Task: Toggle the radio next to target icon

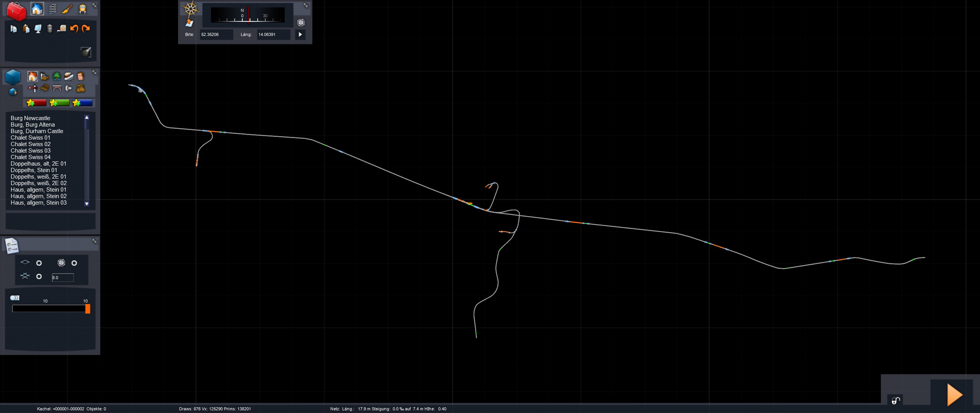Action: pos(74,263)
